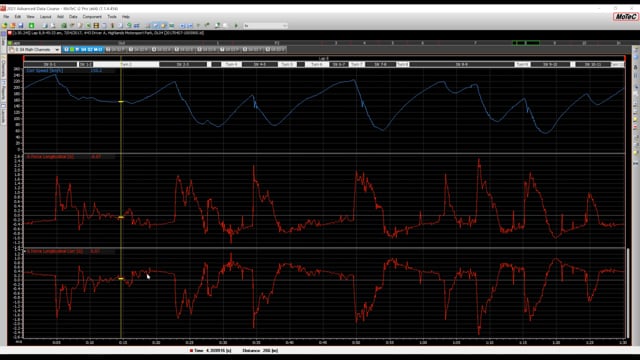Open the Add menu

[x=60, y=17]
